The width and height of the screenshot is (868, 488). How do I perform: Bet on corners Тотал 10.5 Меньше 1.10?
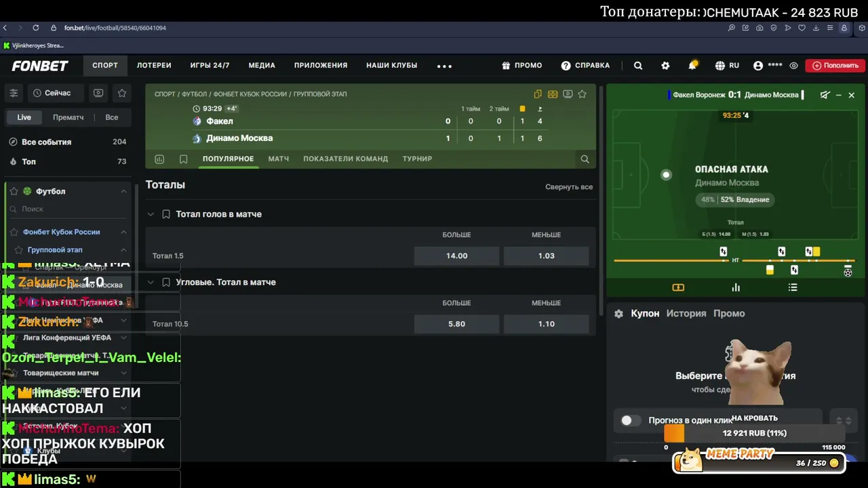pos(546,324)
